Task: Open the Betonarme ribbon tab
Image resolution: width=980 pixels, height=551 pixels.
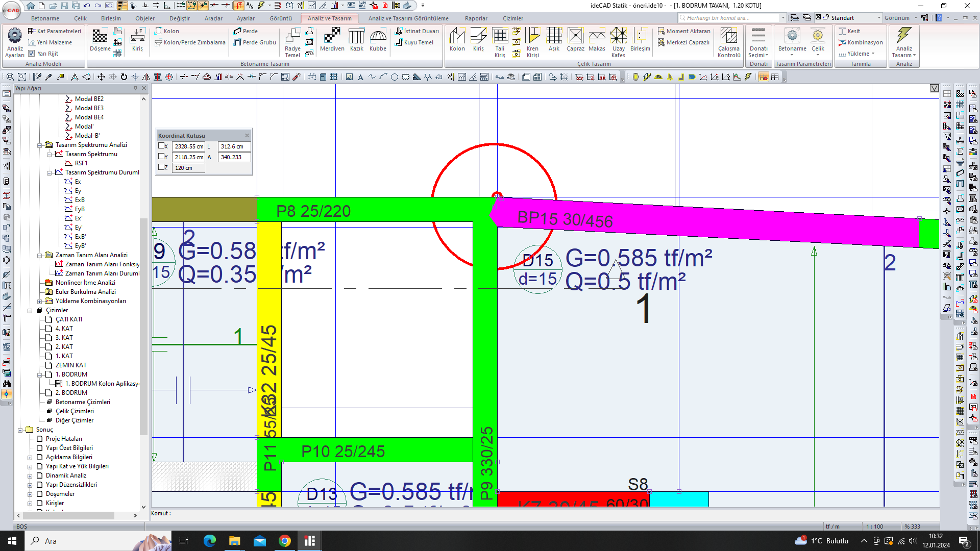Action: [45, 18]
